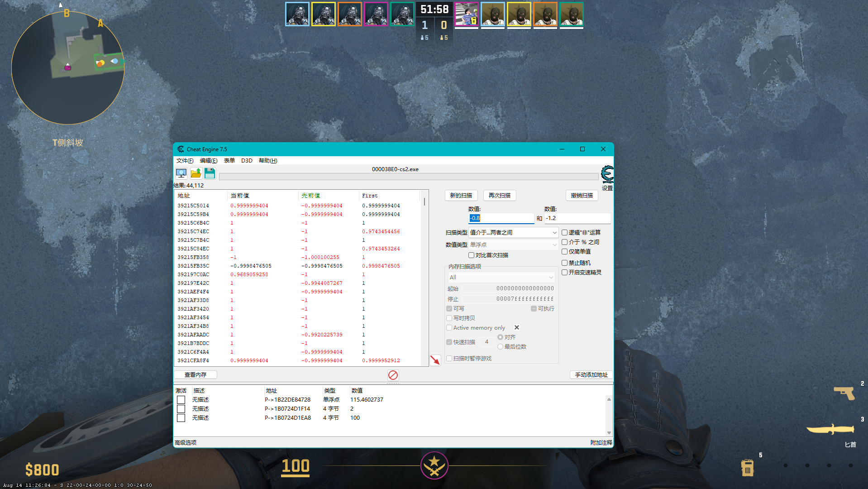The height and width of the screenshot is (489, 868).
Task: Open the 编辑(E) menu
Action: [209, 160]
